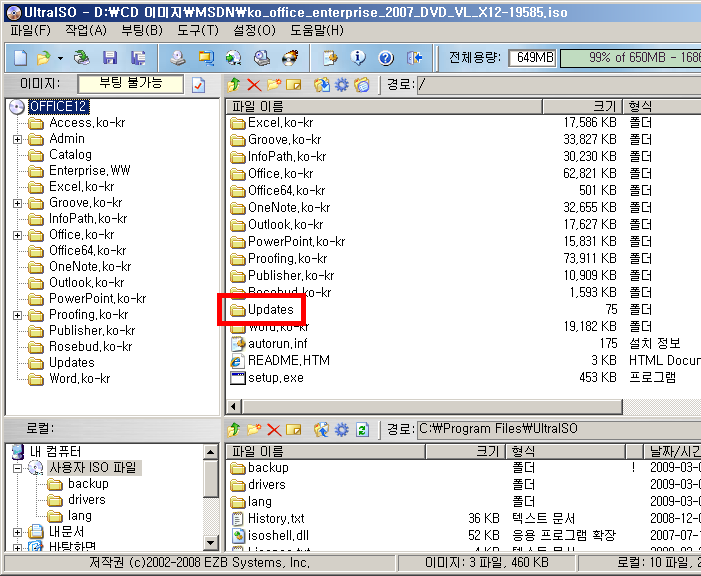Image resolution: width=701 pixels, height=576 pixels.
Task: Create a new folder in the image pane
Action: [x=274, y=84]
